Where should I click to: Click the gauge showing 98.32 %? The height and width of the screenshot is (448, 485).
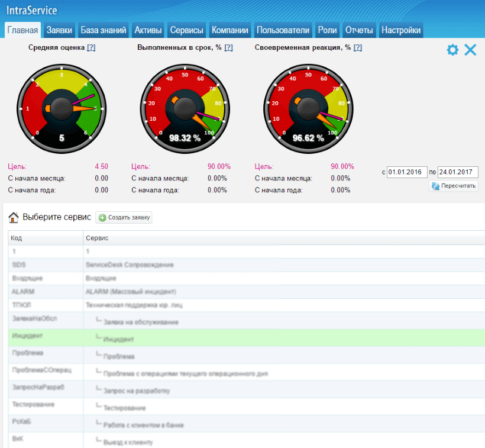pyautogui.click(x=185, y=109)
